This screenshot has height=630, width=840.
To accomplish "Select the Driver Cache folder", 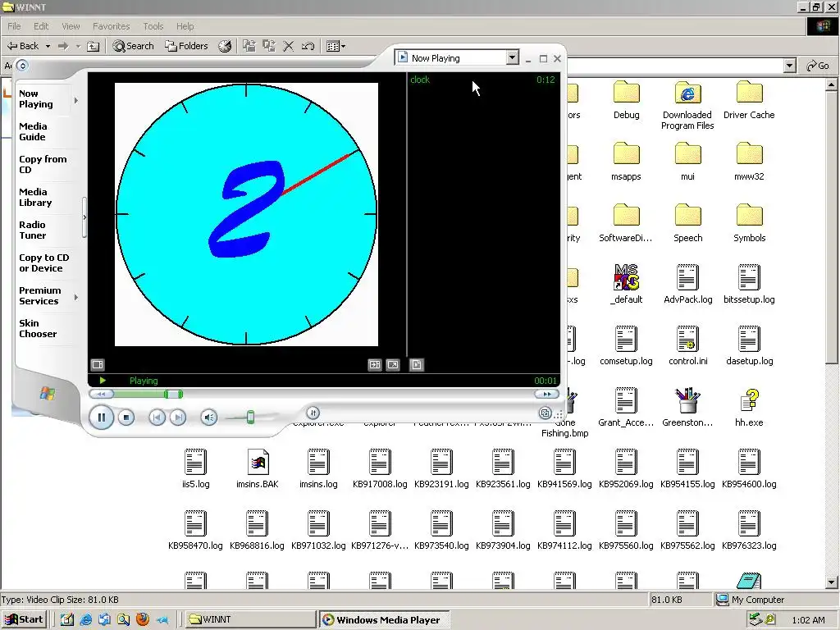I will 749,100.
